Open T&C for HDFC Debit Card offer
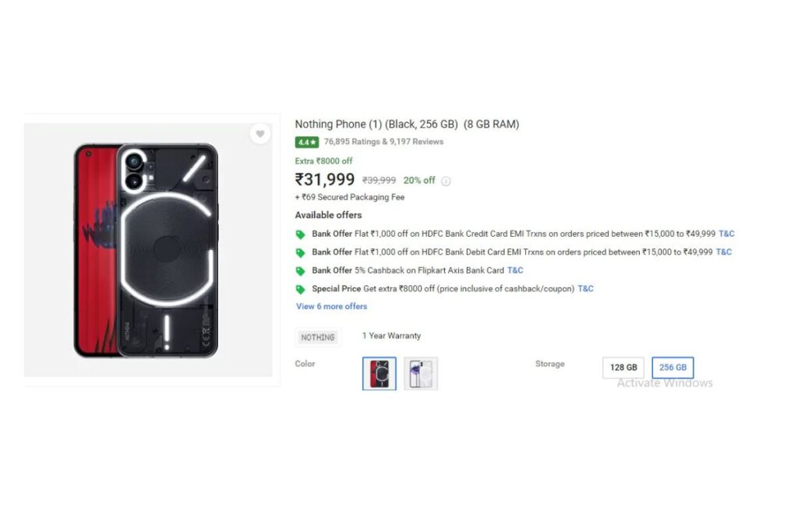The width and height of the screenshot is (798, 532). click(x=724, y=252)
